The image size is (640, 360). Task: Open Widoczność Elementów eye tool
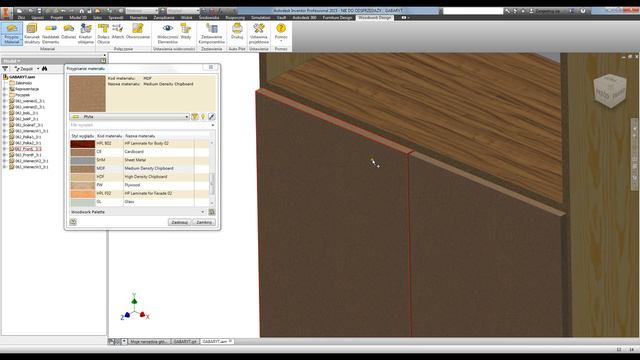coord(167,33)
